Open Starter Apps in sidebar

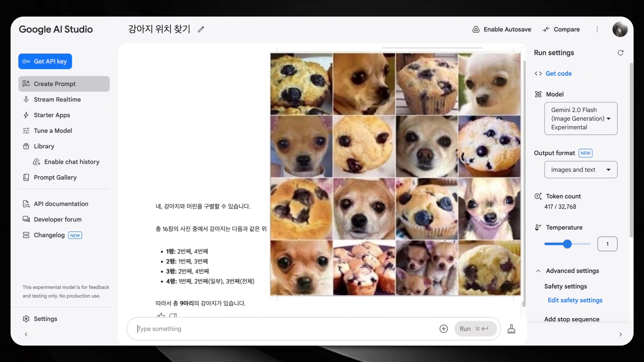(x=64, y=115)
